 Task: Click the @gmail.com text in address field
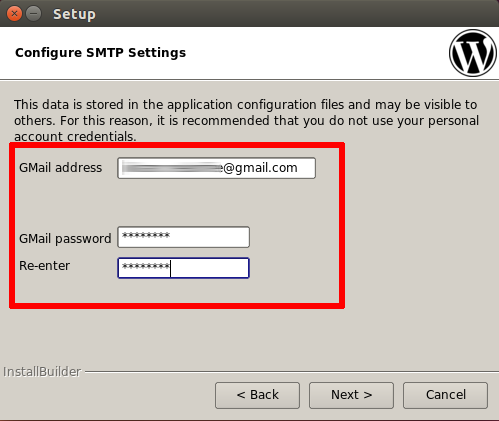pos(260,168)
